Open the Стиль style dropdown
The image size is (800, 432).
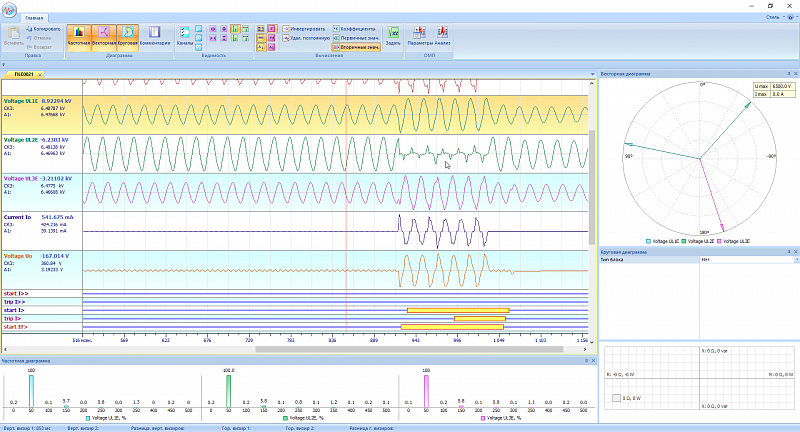coord(773,17)
